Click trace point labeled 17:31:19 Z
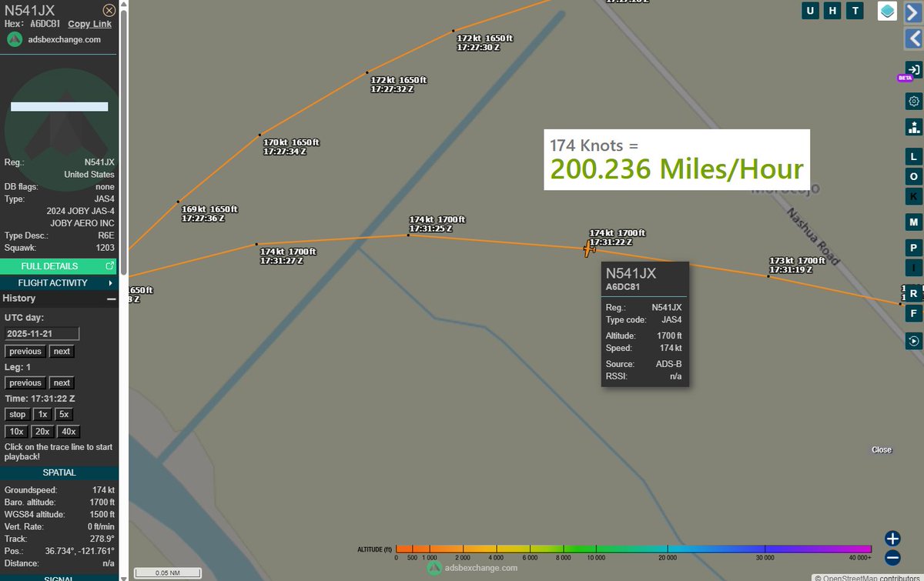This screenshot has width=924, height=581. (x=768, y=275)
